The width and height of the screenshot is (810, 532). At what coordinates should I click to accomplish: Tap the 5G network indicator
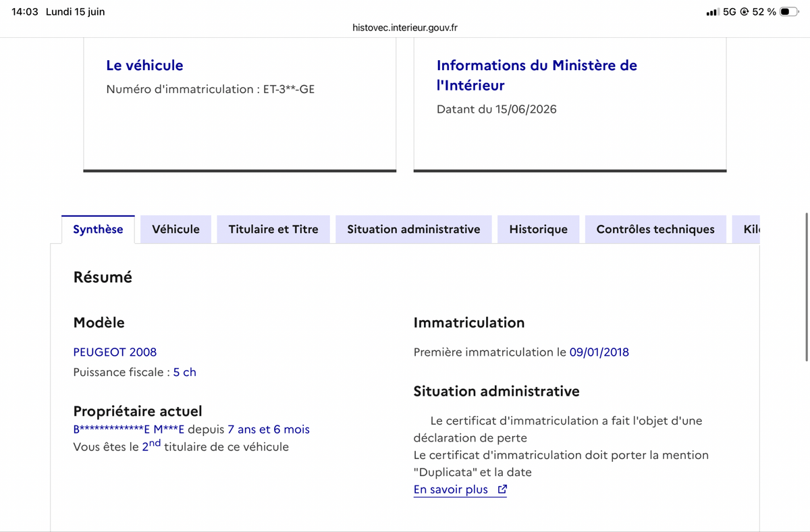point(729,11)
